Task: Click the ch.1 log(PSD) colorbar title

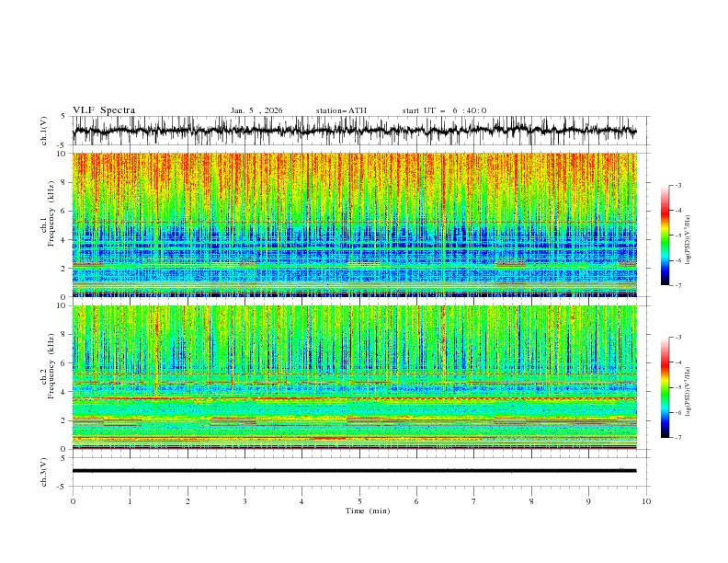Action: [x=688, y=240]
